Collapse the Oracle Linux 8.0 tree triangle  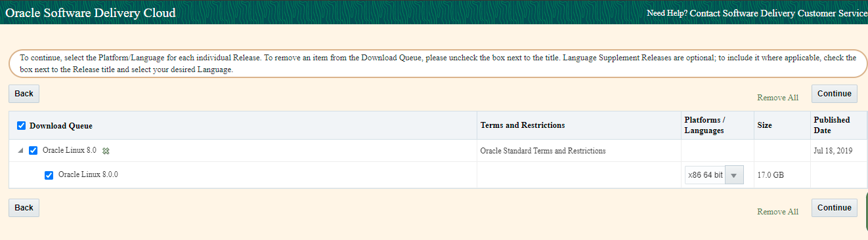pyautogui.click(x=20, y=150)
